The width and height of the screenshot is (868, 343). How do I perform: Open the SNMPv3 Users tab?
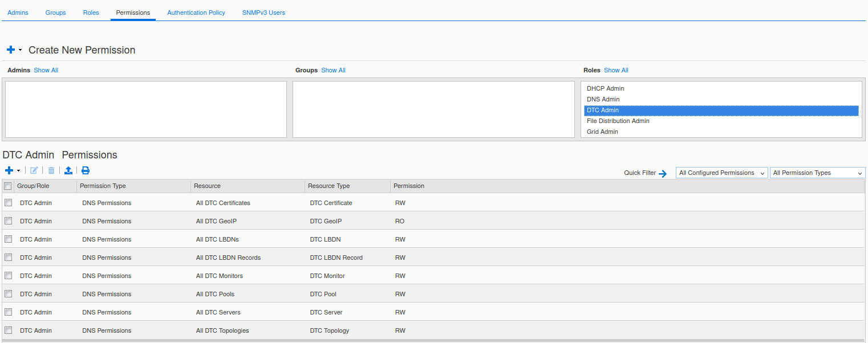click(x=263, y=13)
